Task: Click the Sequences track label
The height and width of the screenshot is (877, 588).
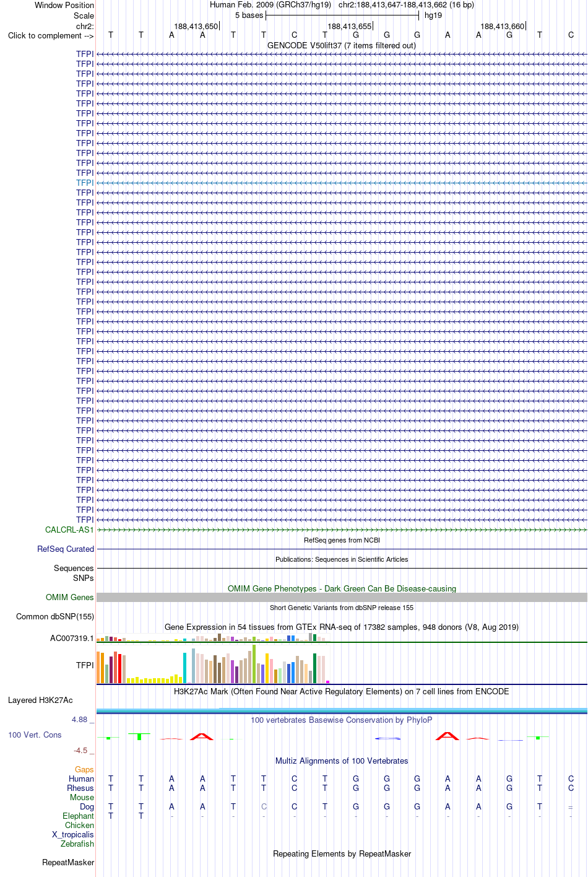Action: pyautogui.click(x=74, y=568)
